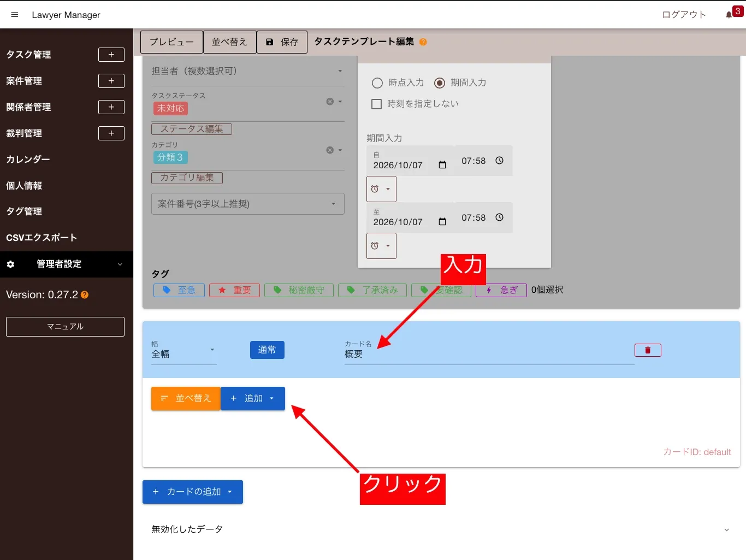Click the plus icon next to 裁判管理

pyautogui.click(x=111, y=133)
